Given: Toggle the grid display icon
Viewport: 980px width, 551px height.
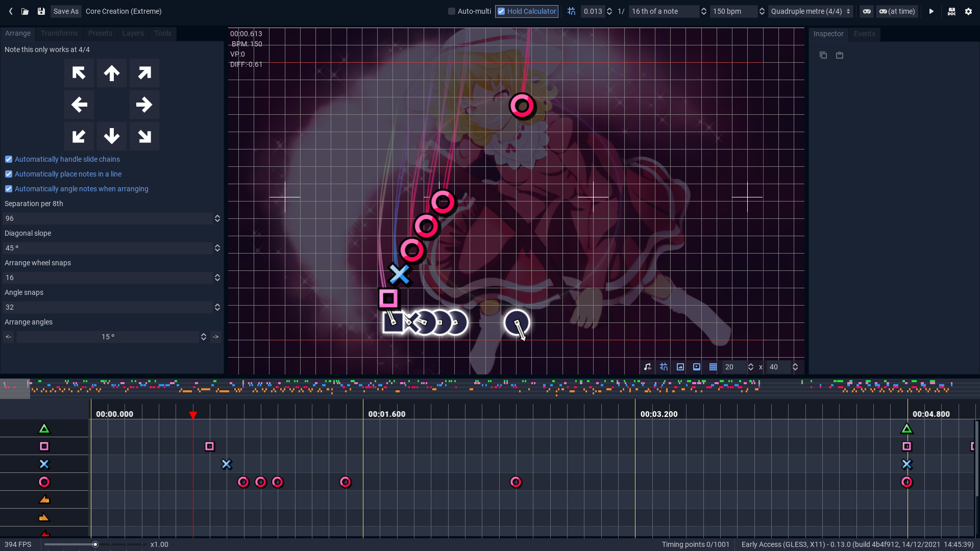Looking at the screenshot, I should tap(713, 367).
